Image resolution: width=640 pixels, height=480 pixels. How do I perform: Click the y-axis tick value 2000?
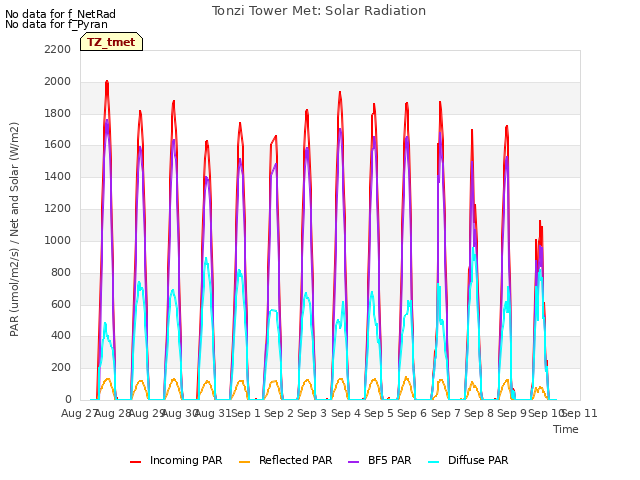(x=58, y=81)
